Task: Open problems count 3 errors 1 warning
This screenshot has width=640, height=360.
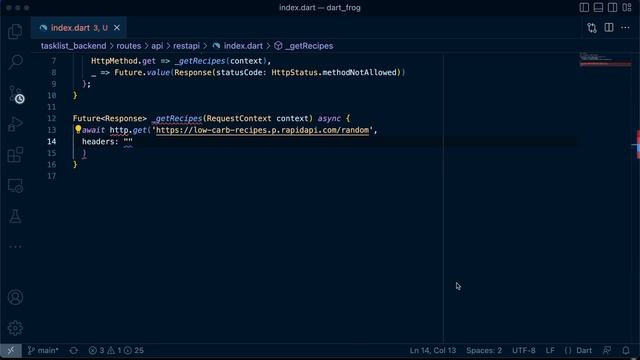Action: click(116, 350)
